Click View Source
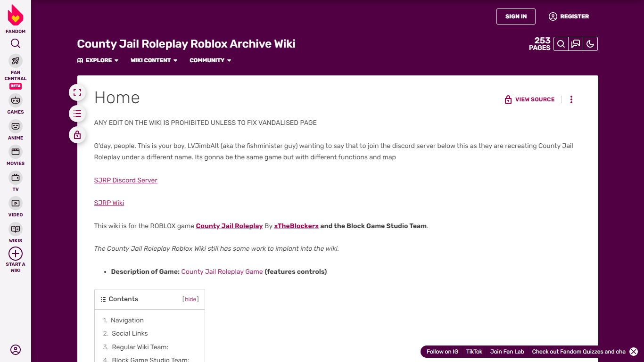 pos(529,99)
